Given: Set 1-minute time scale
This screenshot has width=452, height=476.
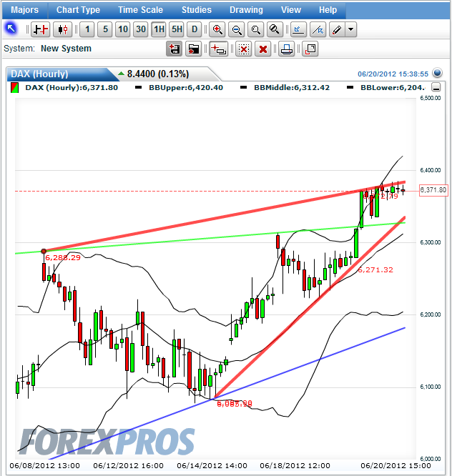Looking at the screenshot, I should 87,29.
